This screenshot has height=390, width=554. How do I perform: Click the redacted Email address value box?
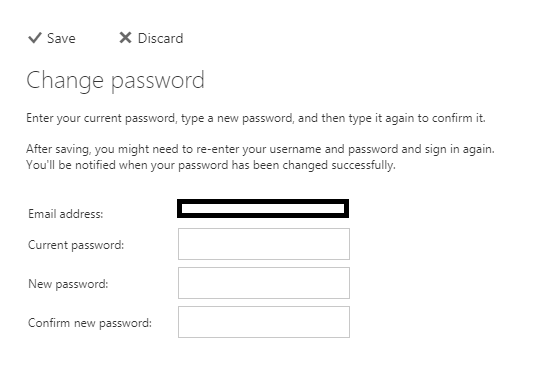(263, 208)
